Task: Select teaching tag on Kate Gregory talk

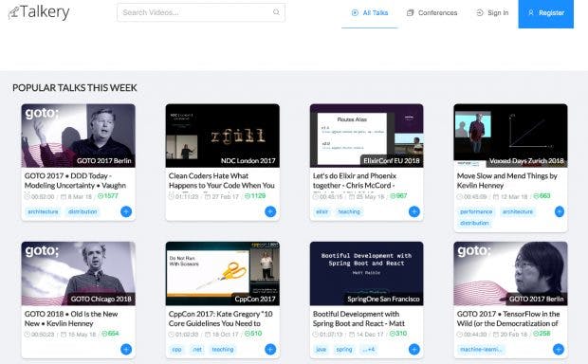Action: point(223,350)
